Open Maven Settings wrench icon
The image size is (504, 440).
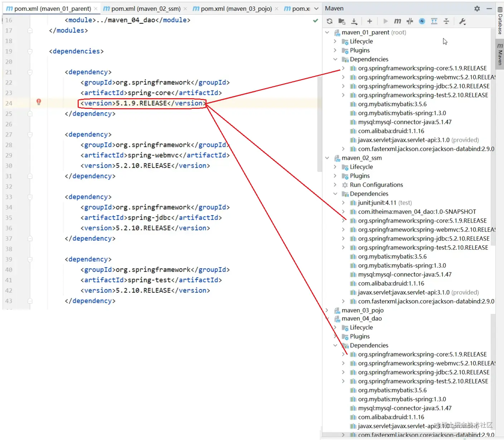click(462, 21)
